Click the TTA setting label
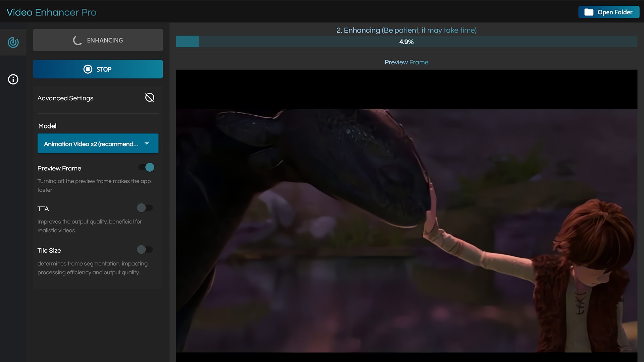 point(43,209)
